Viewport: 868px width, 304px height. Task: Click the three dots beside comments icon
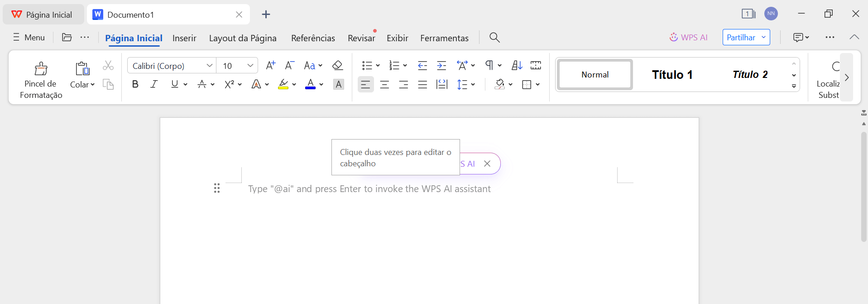click(830, 37)
